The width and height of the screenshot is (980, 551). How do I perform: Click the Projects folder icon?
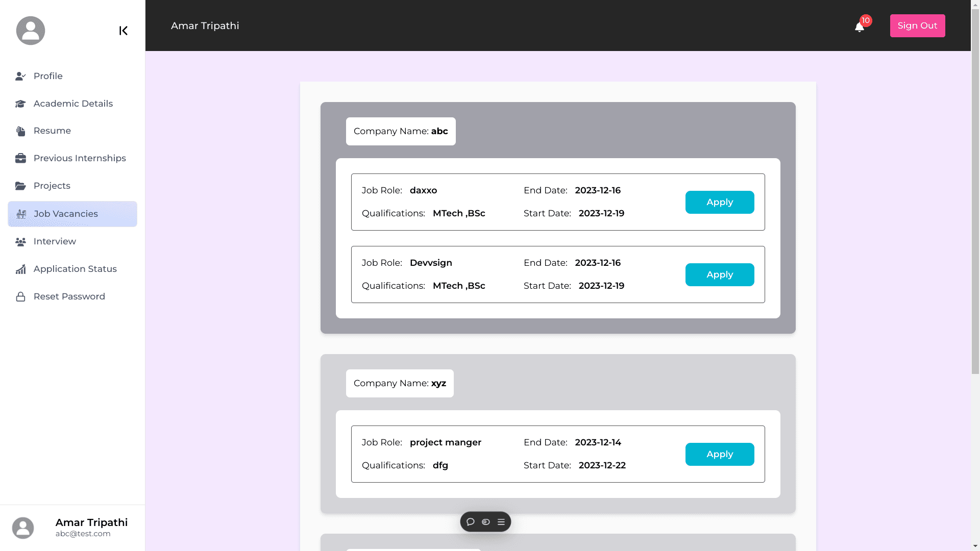pos(20,186)
